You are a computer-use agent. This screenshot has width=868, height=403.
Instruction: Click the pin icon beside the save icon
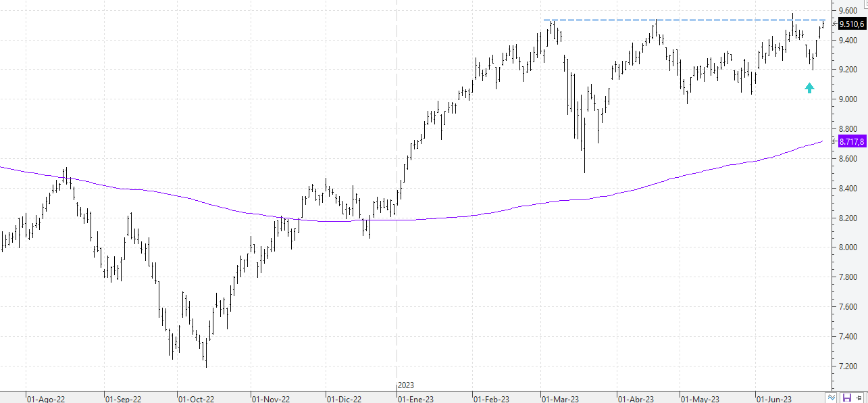click(x=859, y=398)
